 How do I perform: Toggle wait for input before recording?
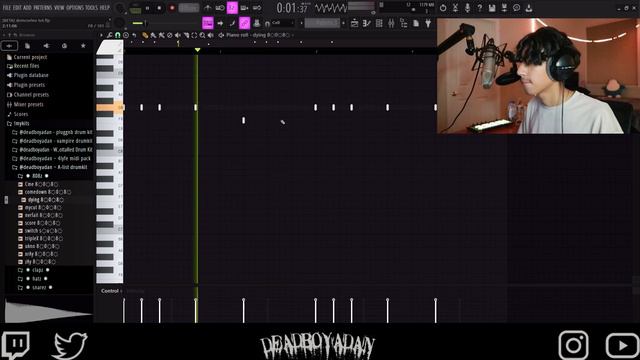click(220, 8)
